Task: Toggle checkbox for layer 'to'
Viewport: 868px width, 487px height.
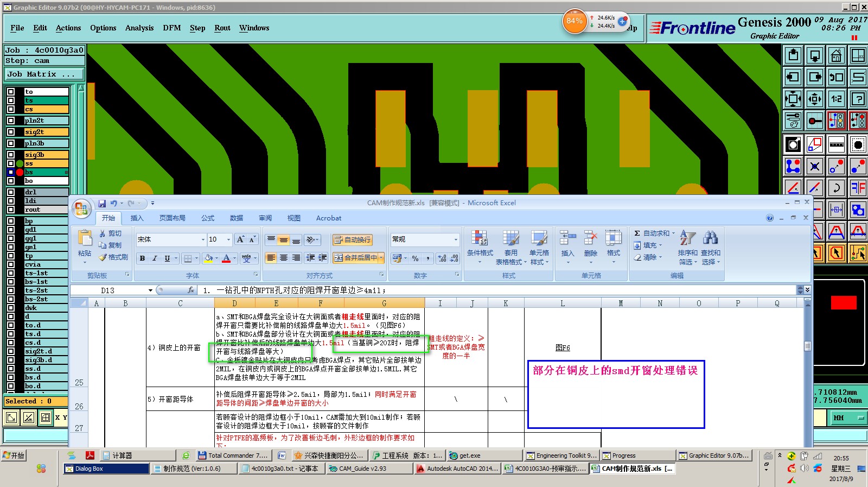Action: (11, 92)
